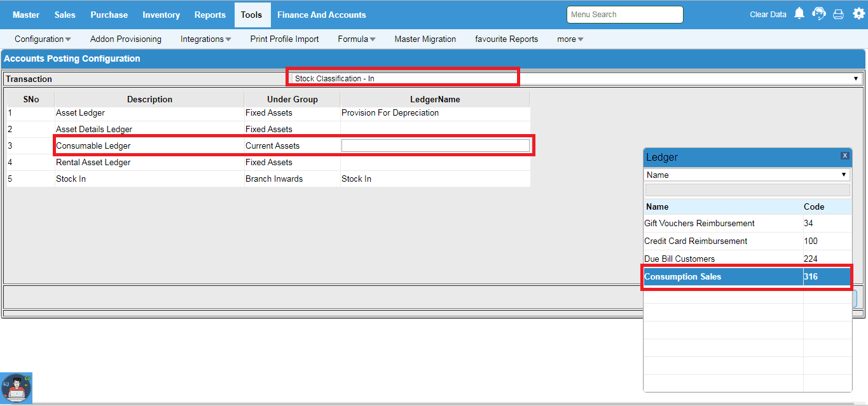The image size is (868, 406).
Task: Select Consumption Sales ledger row
Action: (x=747, y=277)
